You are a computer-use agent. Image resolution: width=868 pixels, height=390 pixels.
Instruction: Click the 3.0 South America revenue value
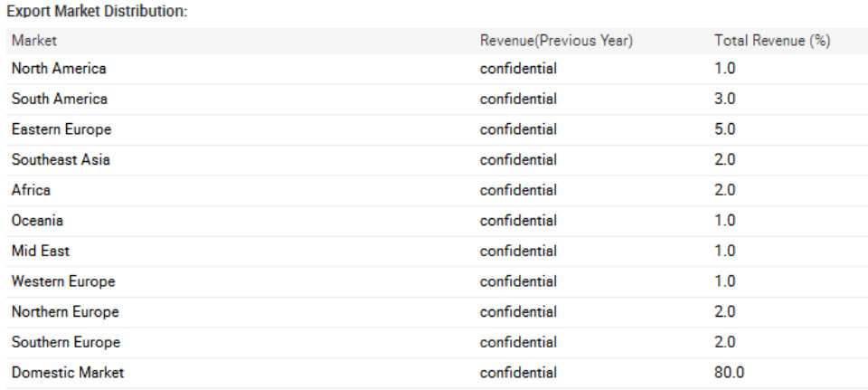(x=724, y=100)
